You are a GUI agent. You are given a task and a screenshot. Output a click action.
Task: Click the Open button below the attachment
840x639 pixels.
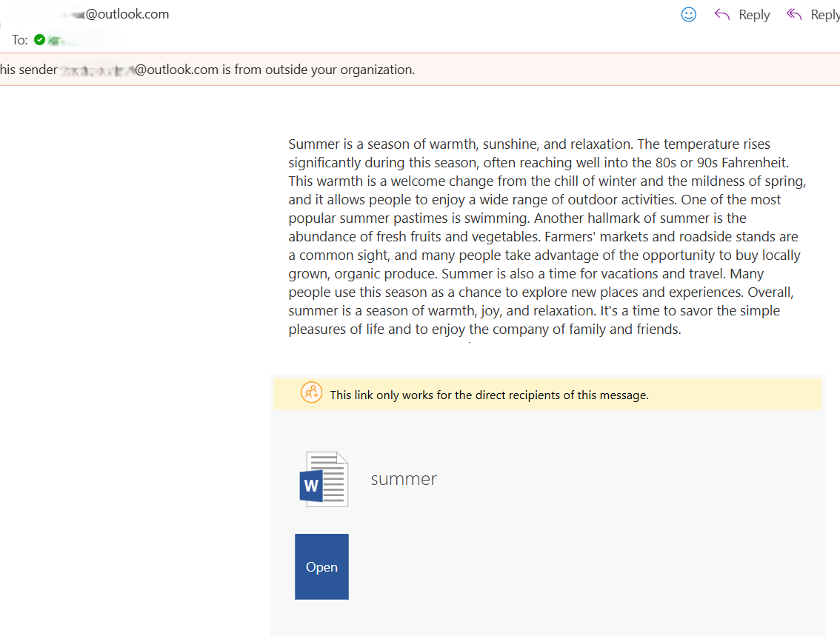click(x=321, y=566)
